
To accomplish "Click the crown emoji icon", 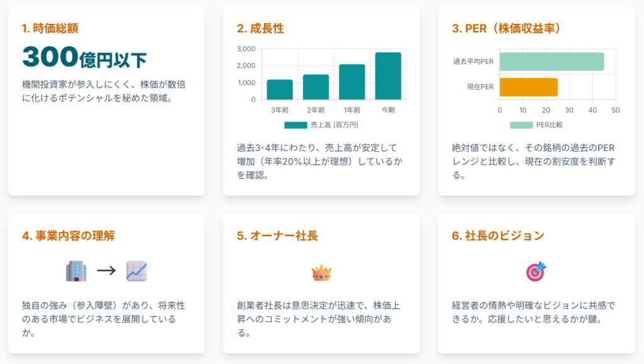I will pyautogui.click(x=321, y=273).
